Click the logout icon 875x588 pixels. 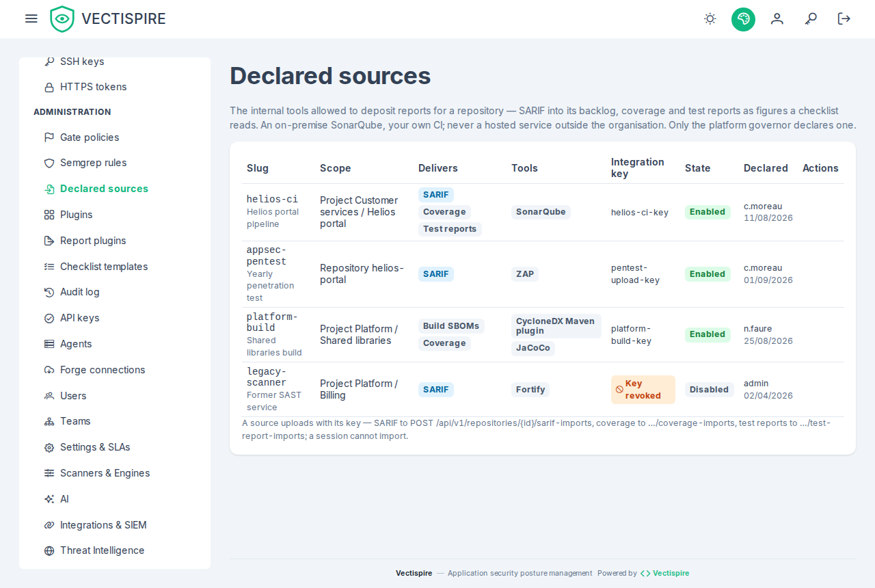point(844,18)
